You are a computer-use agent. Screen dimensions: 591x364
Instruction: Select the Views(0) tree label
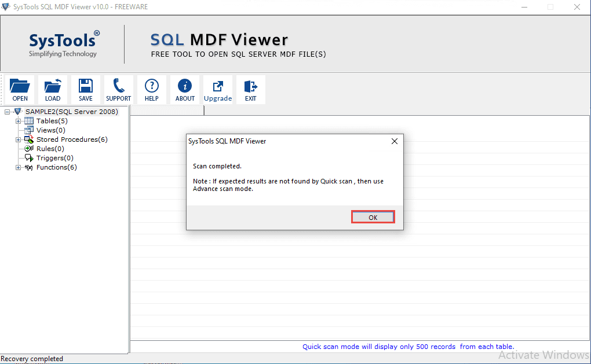[51, 130]
